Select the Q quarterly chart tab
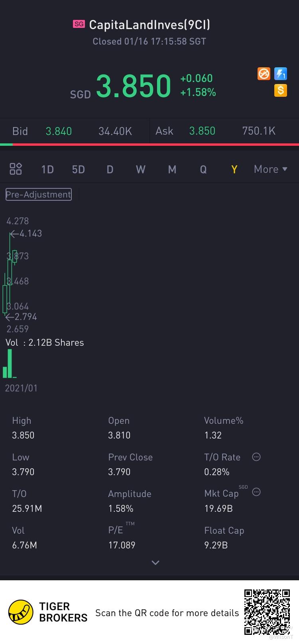Viewport: 299px width, 644px height. click(x=203, y=169)
